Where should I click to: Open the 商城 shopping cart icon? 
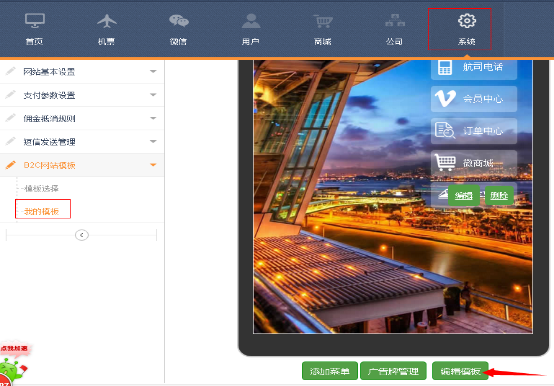pos(323,21)
